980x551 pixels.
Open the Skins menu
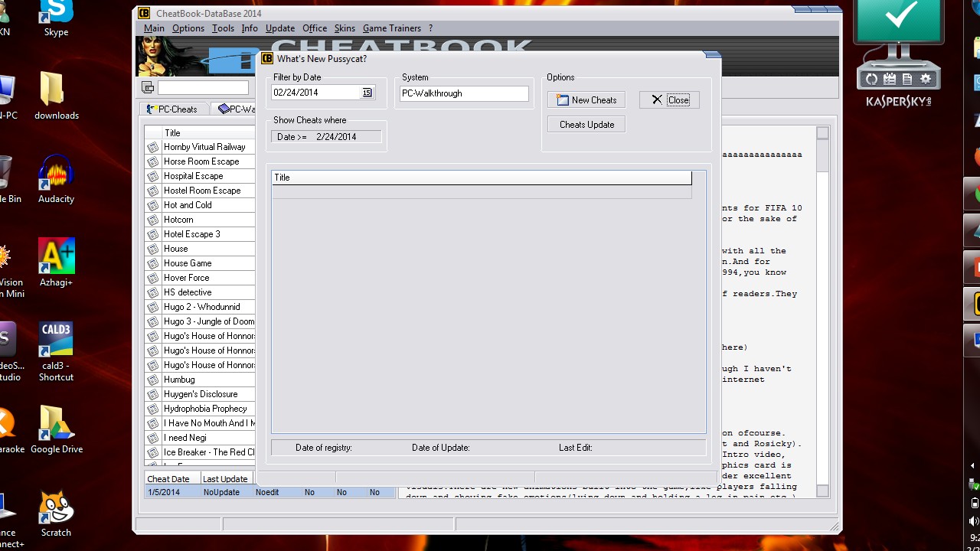pyautogui.click(x=345, y=28)
